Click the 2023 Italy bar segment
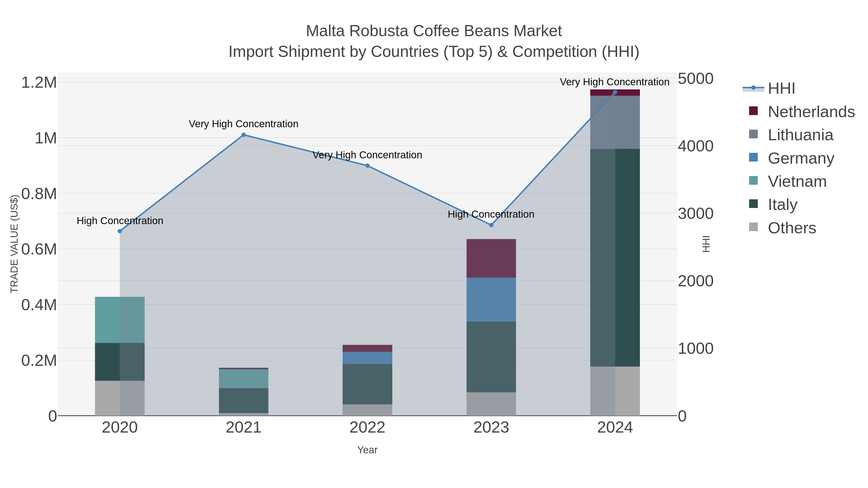Screen dimensions: 868x488 point(491,357)
